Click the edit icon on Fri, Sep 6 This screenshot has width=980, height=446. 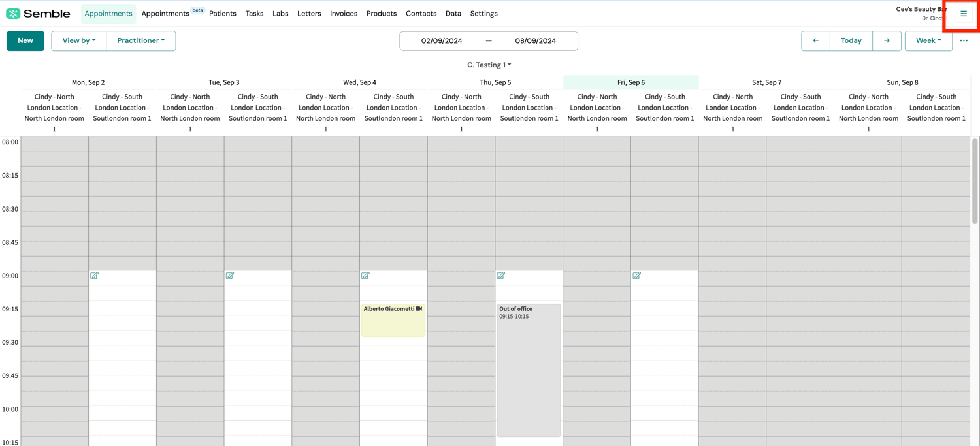(x=636, y=276)
